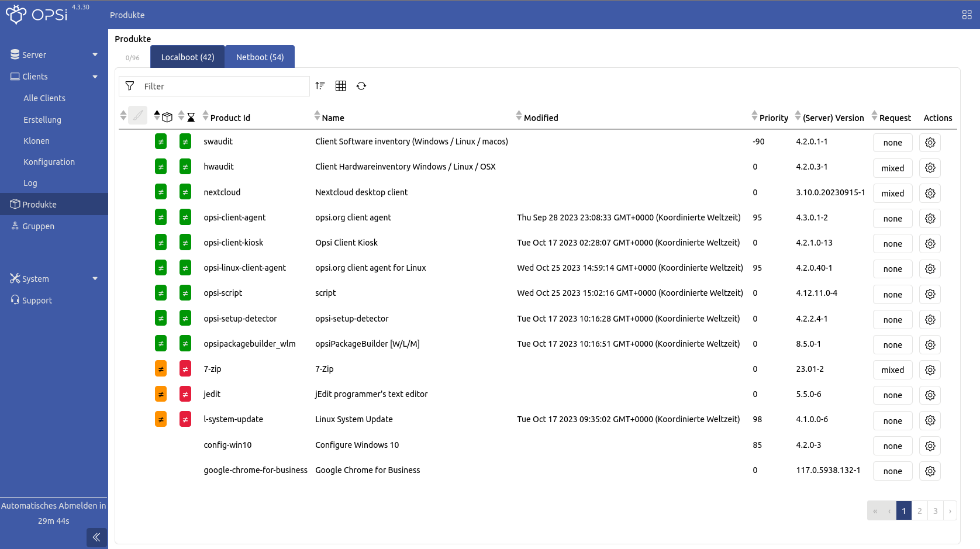980x549 pixels.
Task: Expand the Server menu in sidebar
Action: click(x=54, y=55)
